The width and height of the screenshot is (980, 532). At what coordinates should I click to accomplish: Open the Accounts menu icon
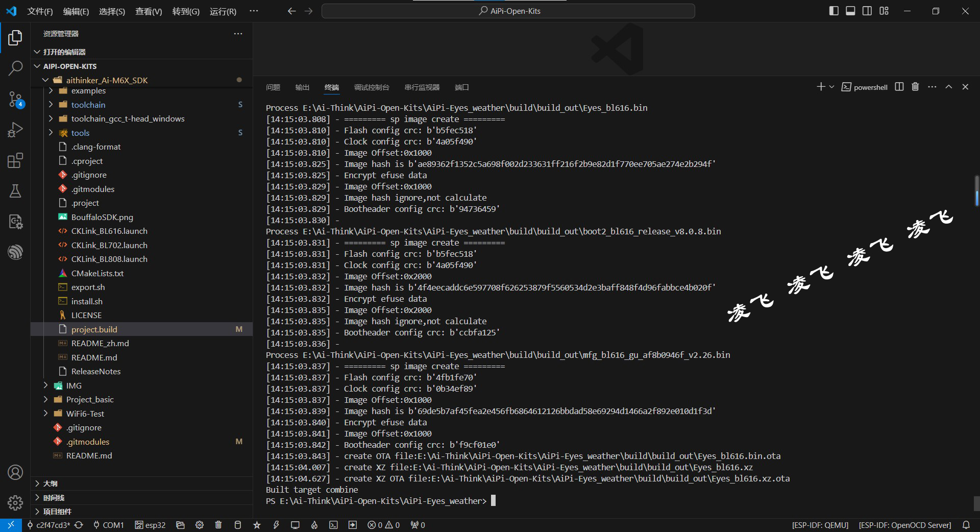[x=15, y=472]
